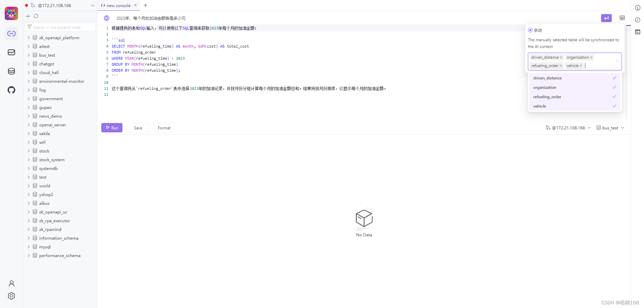Click the database icon beside bus_test
The image size is (644, 308).
(35, 55)
